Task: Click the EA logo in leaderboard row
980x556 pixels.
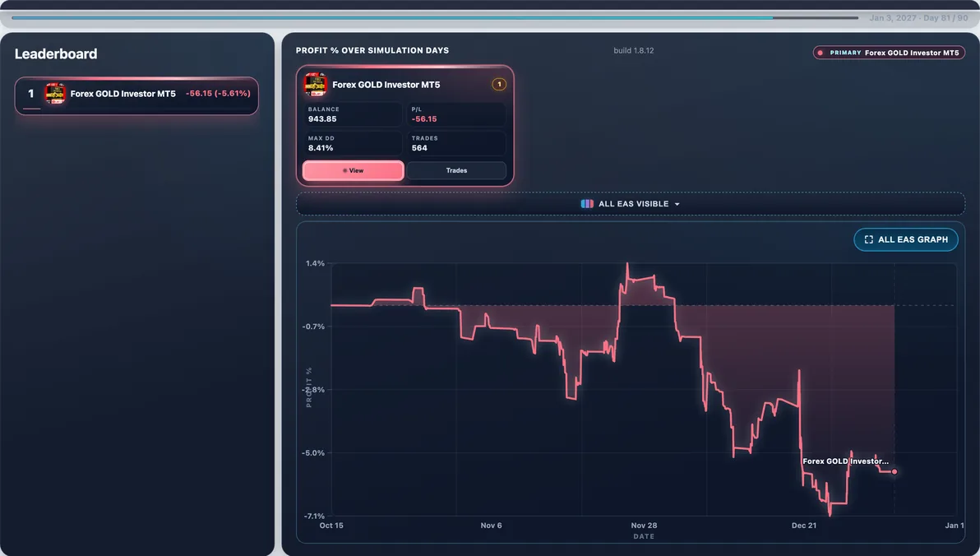Action: tap(55, 93)
